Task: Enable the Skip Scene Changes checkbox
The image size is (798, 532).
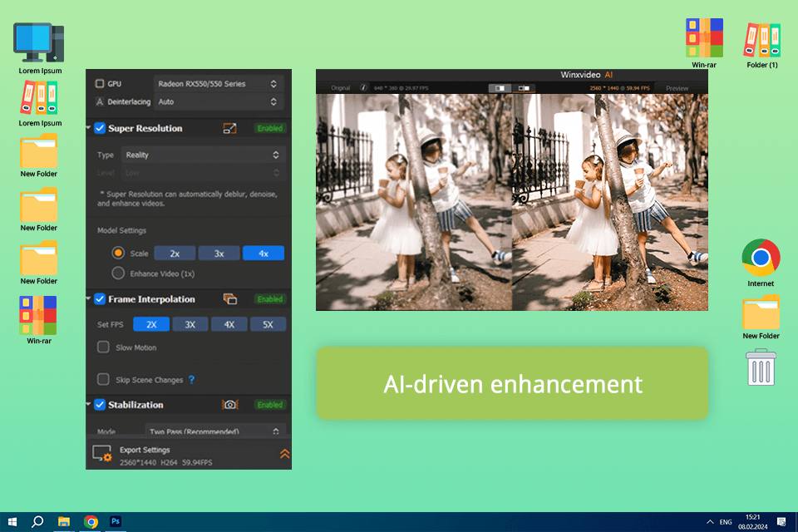Action: [x=103, y=379]
